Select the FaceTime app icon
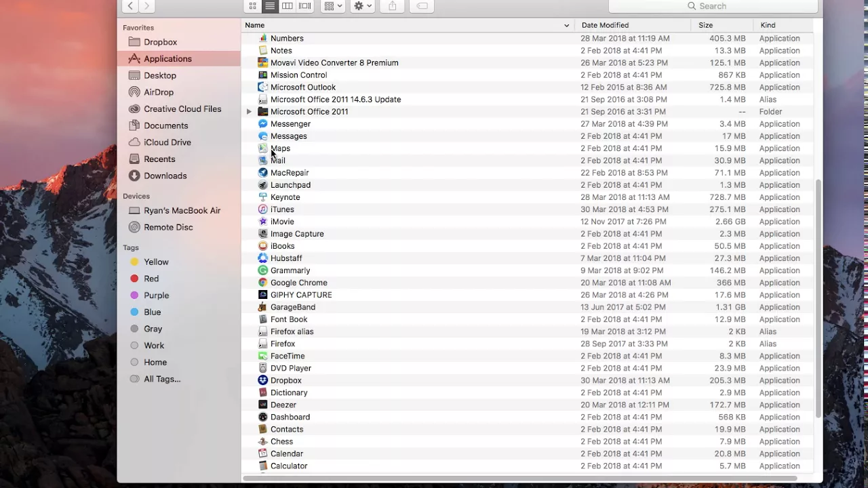Screen dimensions: 868x488 (x=263, y=356)
